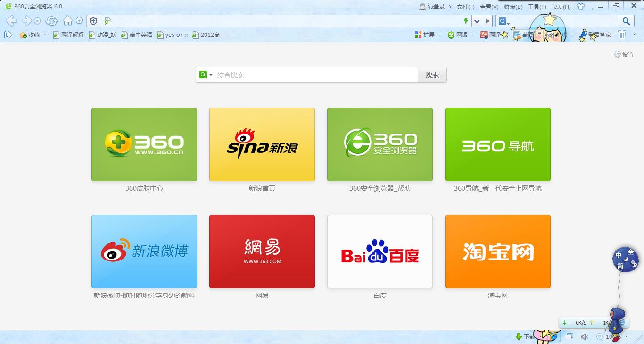Click the user avatar icon beside 请登录
644x344 pixels.
tap(422, 7)
